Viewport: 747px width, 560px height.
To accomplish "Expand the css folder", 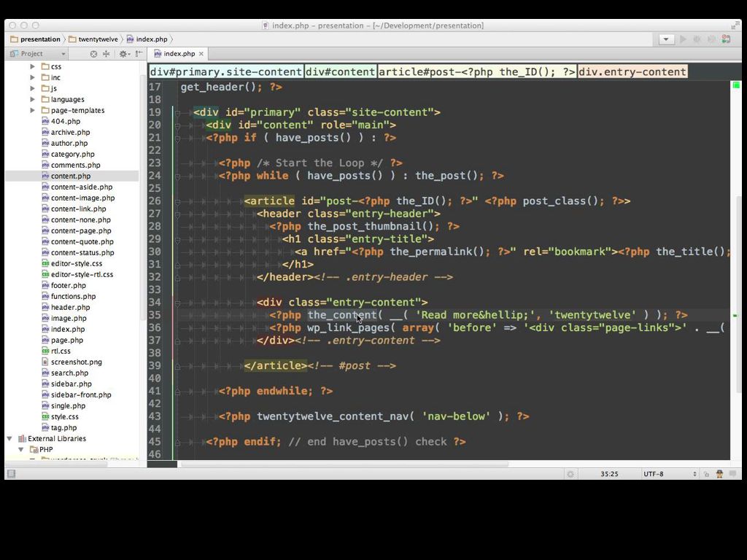I will tap(33, 66).
